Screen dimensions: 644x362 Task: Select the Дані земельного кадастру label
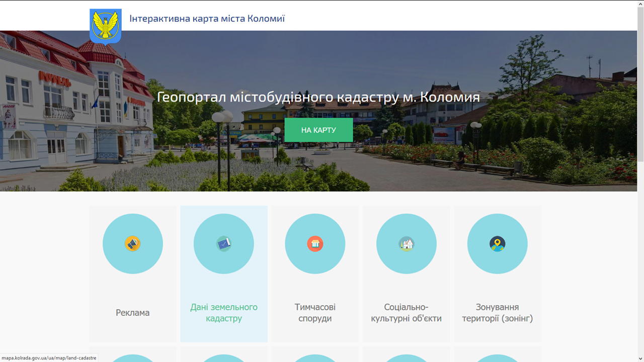[x=224, y=313]
